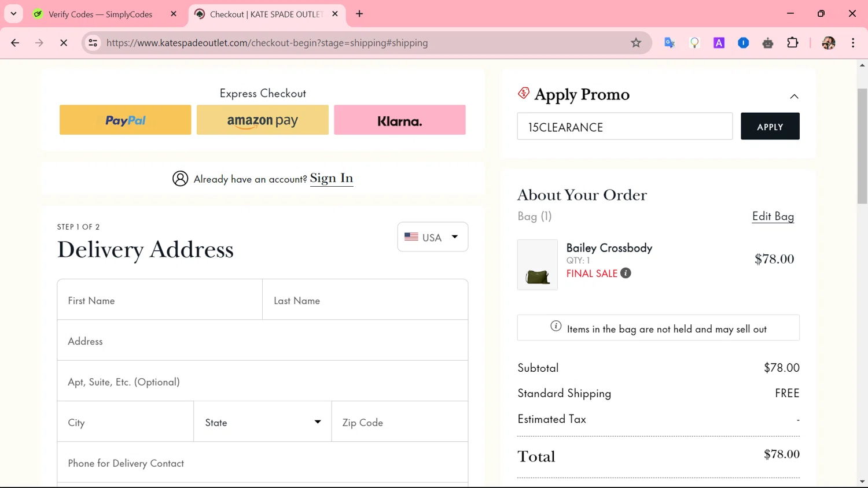Follow the Sign In link
The image size is (868, 488).
tap(332, 178)
